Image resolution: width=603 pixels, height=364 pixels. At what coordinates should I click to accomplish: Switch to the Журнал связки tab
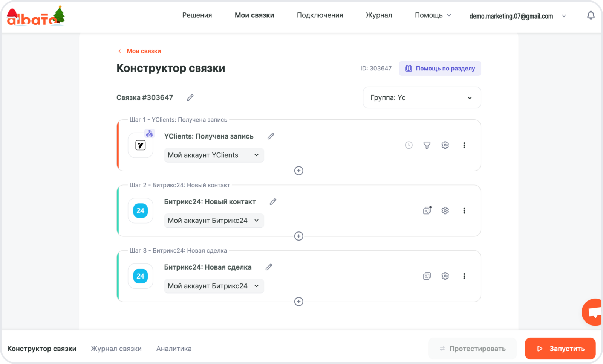point(116,349)
